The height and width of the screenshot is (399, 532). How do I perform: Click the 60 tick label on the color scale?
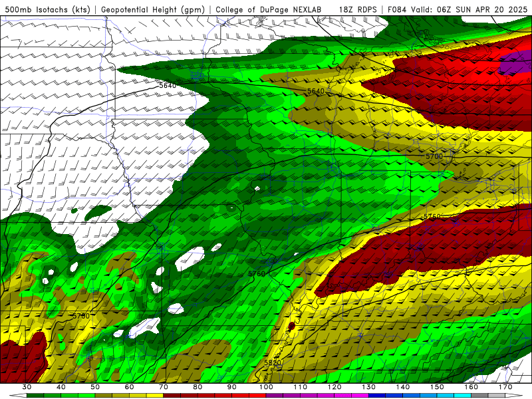tap(129, 387)
